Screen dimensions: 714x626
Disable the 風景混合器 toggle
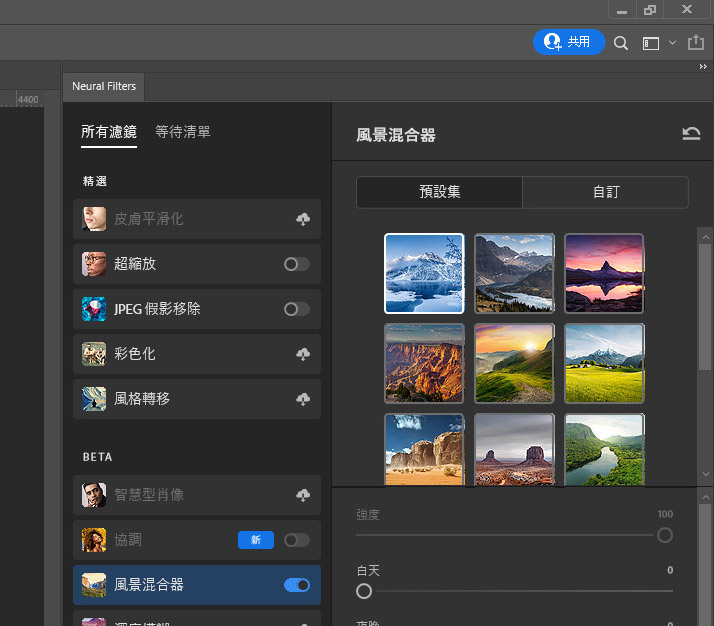coord(297,585)
